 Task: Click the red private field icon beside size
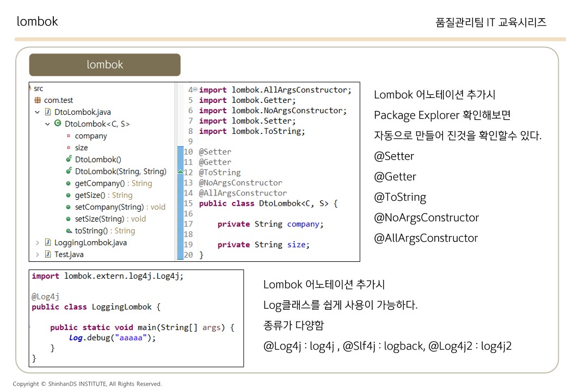[68, 147]
